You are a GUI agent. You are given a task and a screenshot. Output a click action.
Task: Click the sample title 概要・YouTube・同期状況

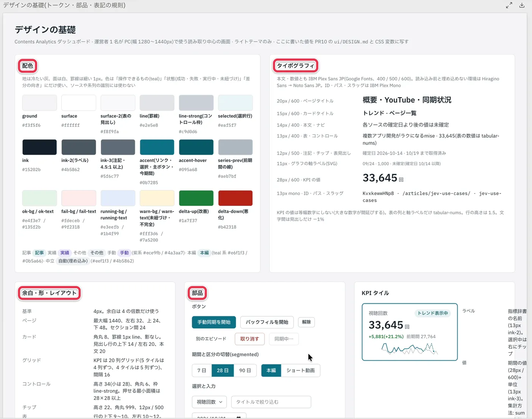407,100
